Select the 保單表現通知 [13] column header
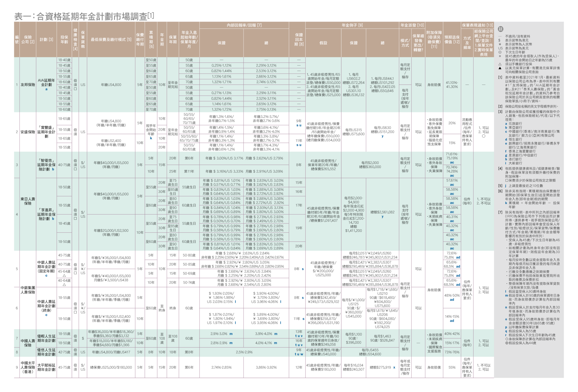This screenshot has height=392, width=578. point(477,25)
